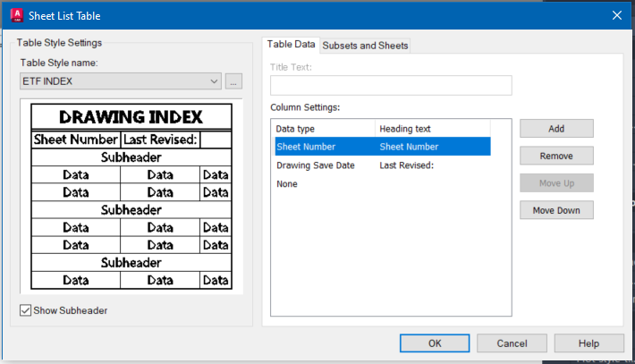The height and width of the screenshot is (364, 635).
Task: Click the Move Down button
Action: tap(556, 210)
